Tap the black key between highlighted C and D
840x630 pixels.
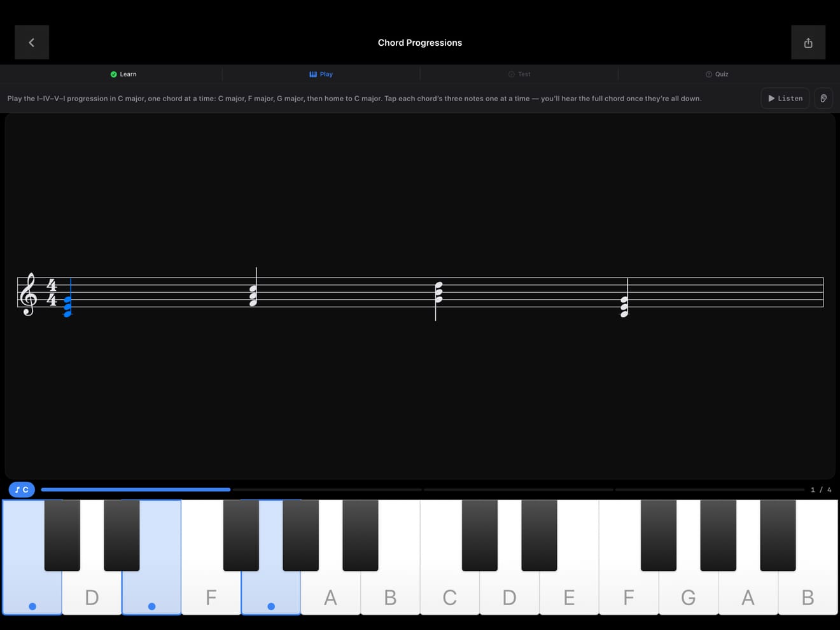[62, 535]
